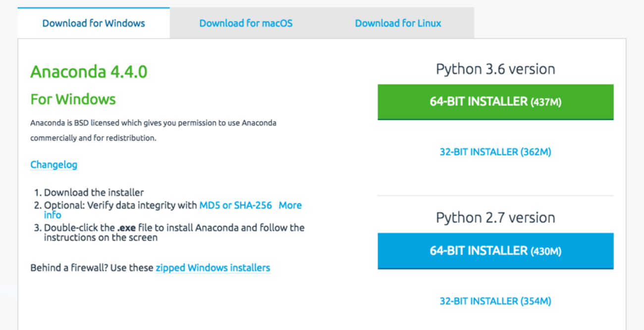Image resolution: width=644 pixels, height=330 pixels.
Task: Click blue 64-BIT INSTALLER (430M) button
Action: pyautogui.click(x=495, y=251)
